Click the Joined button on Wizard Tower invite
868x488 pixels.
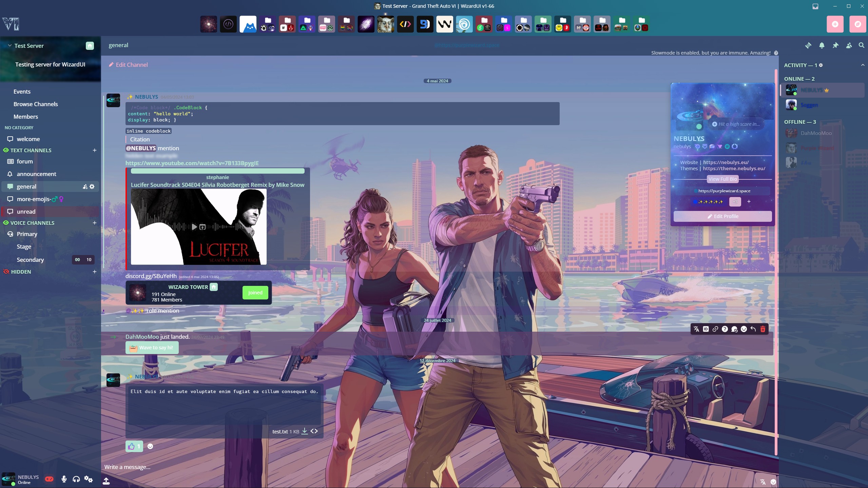coord(255,293)
